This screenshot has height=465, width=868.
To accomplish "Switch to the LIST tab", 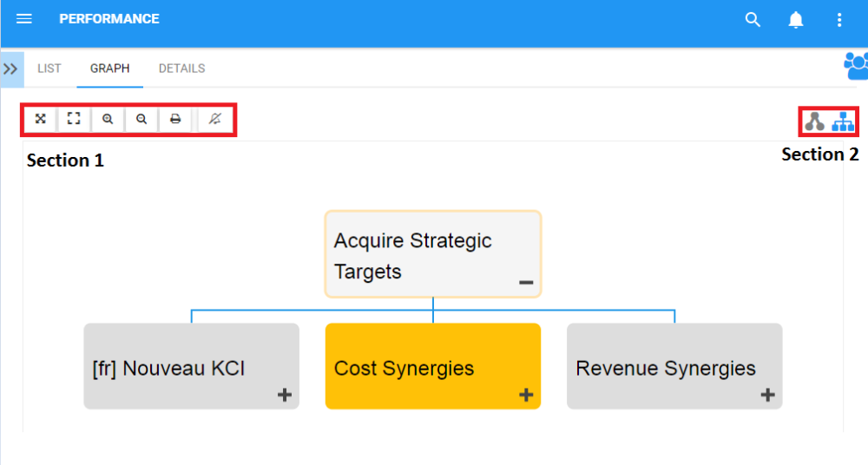I will click(x=49, y=69).
